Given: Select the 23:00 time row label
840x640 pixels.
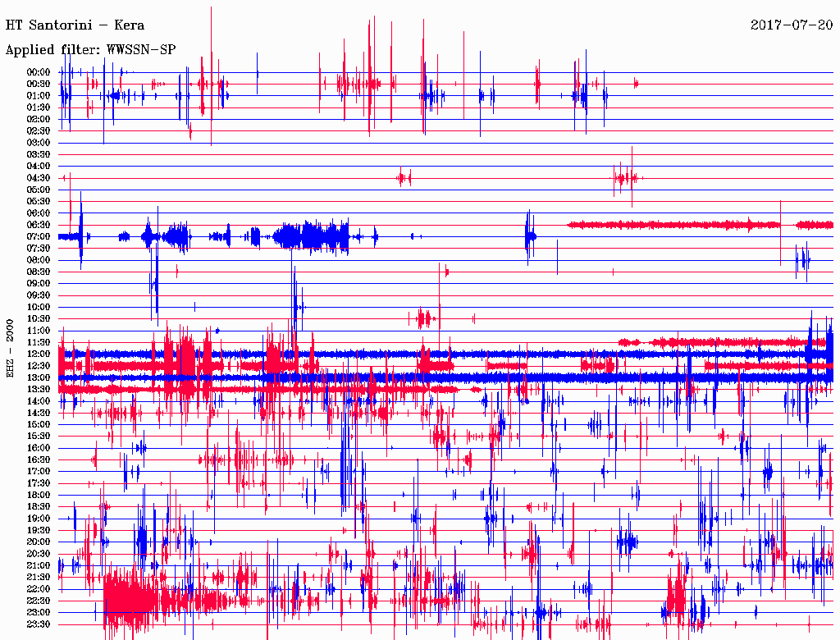Looking at the screenshot, I should [x=39, y=612].
